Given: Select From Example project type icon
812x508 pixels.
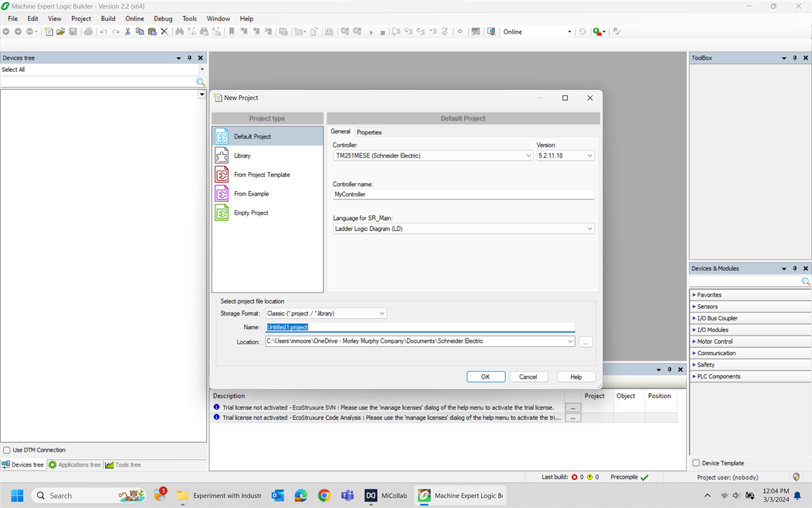Looking at the screenshot, I should click(221, 194).
